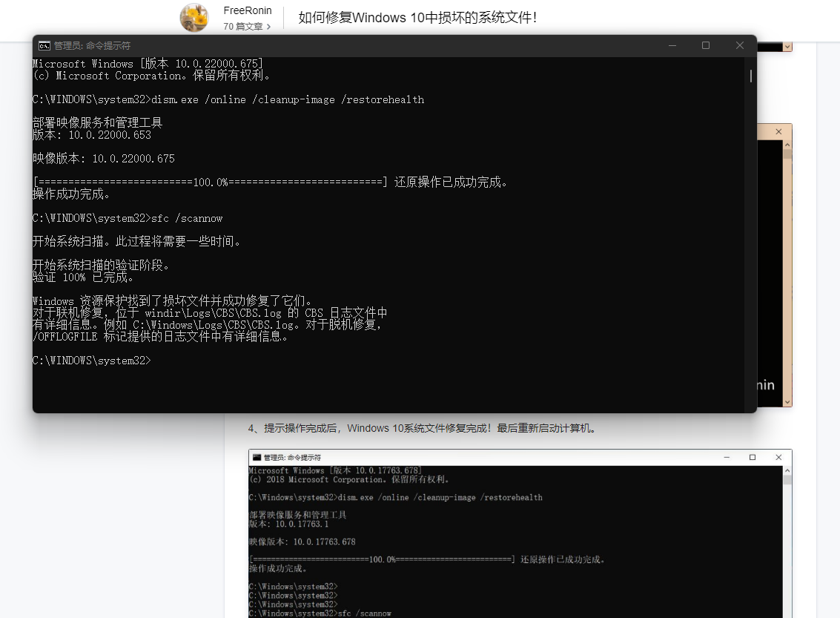Image resolution: width=840 pixels, height=618 pixels.
Task: Maximize the foreground Command Prompt window
Action: pos(706,45)
